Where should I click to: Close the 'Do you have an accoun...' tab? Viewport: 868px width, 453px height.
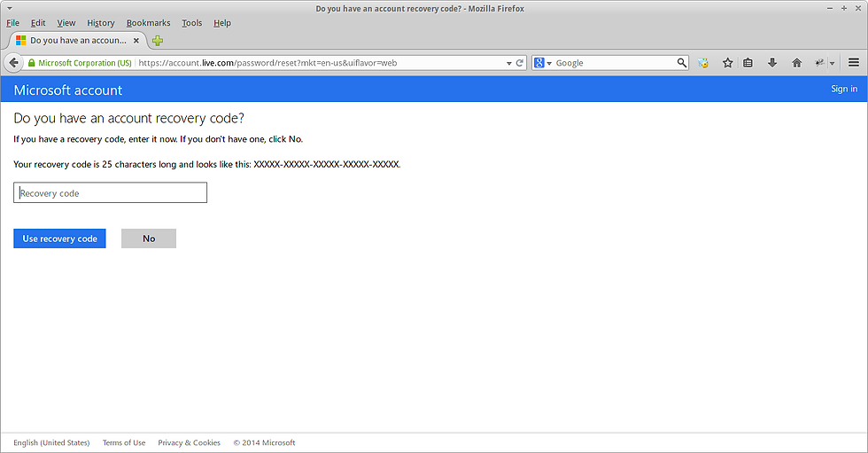point(136,41)
